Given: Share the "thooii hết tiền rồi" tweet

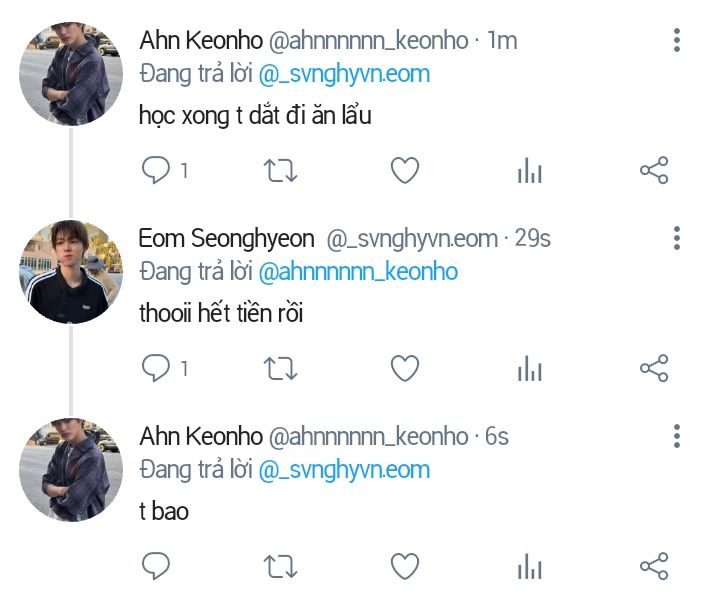Looking at the screenshot, I should 653,369.
